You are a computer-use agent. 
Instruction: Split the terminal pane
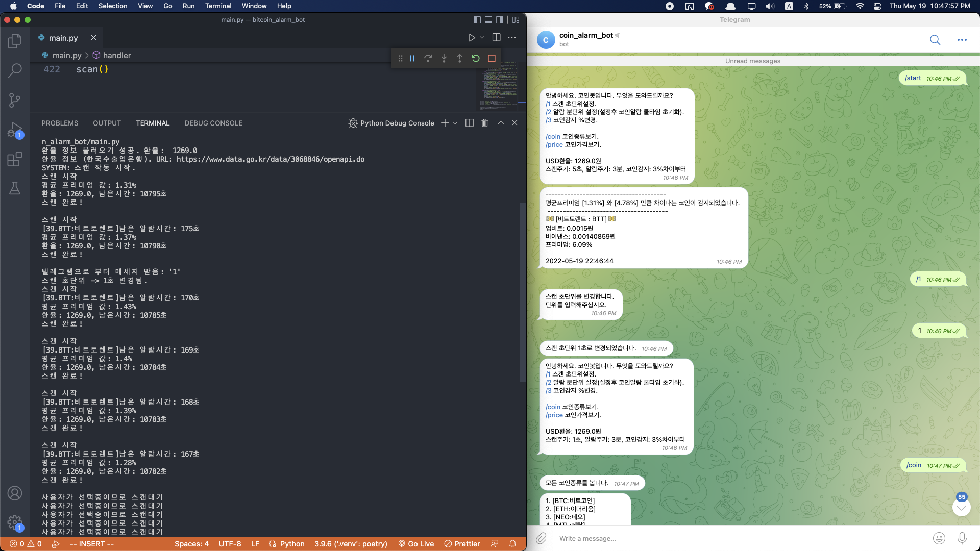click(470, 123)
